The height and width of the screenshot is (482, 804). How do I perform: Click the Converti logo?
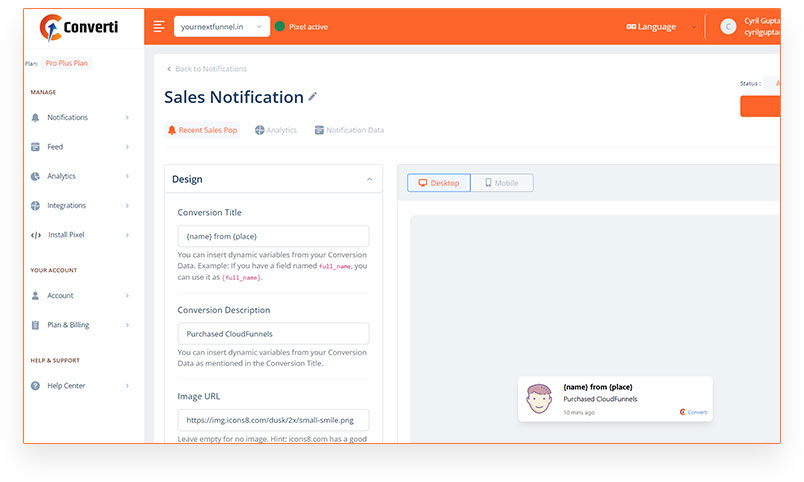[79, 27]
